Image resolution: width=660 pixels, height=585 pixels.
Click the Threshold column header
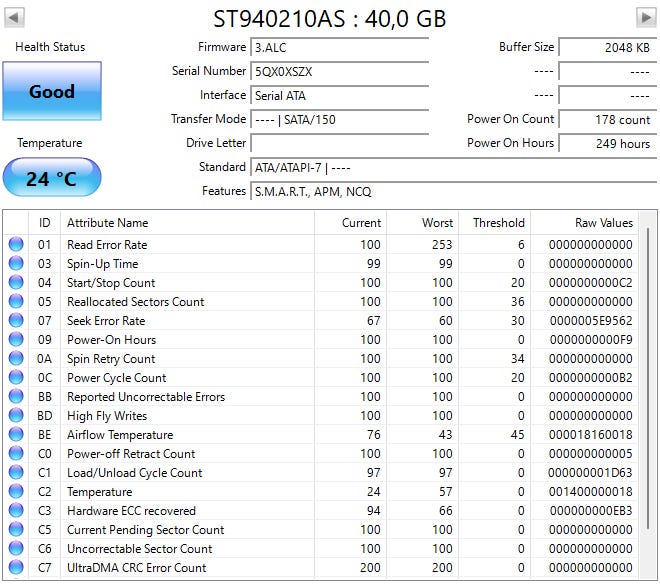[494, 223]
